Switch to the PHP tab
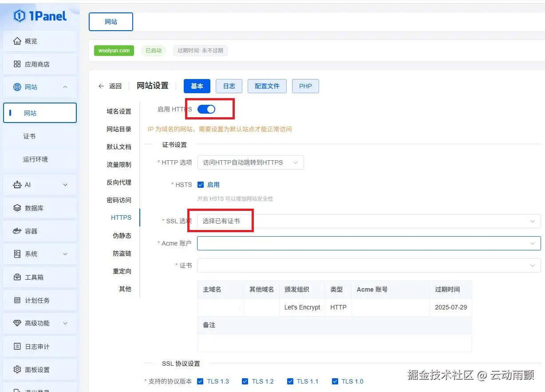This screenshot has width=545, height=392. (305, 86)
